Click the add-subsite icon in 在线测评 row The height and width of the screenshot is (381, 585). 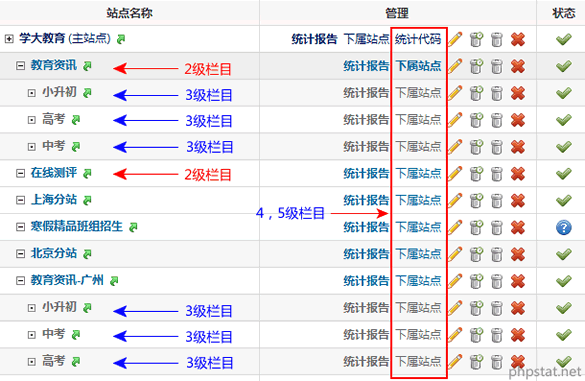[476, 174]
